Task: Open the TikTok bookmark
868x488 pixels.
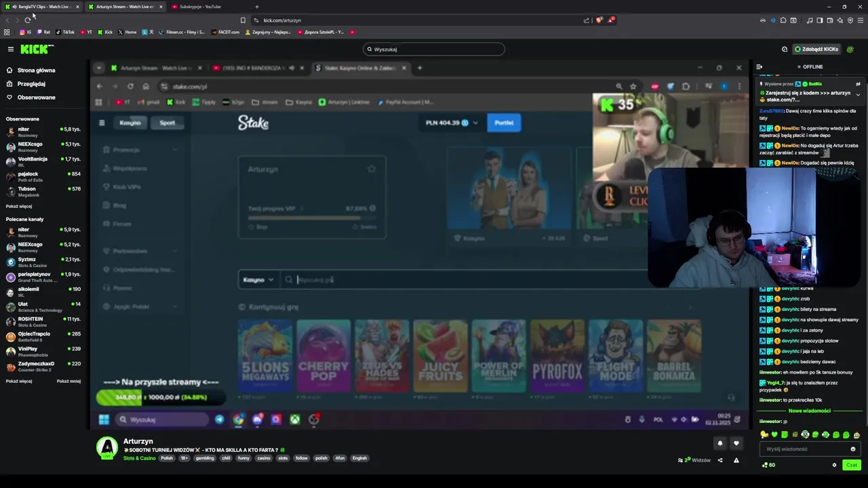Action: pyautogui.click(x=65, y=32)
